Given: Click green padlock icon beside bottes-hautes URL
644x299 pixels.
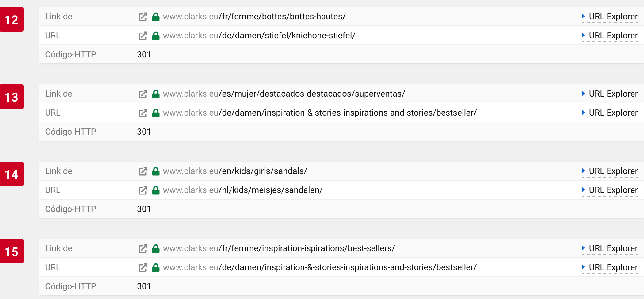Looking at the screenshot, I should [x=156, y=17].
